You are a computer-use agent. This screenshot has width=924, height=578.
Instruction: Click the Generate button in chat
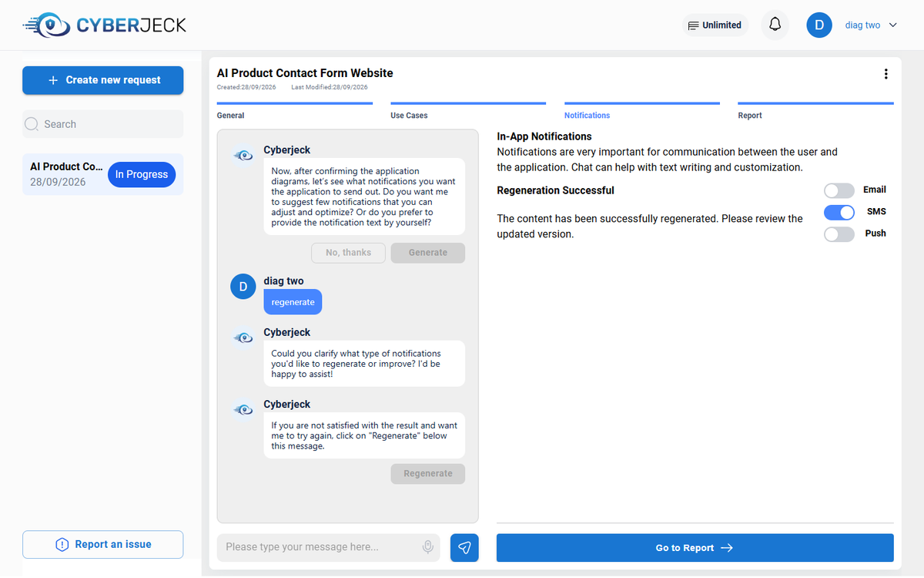(428, 253)
